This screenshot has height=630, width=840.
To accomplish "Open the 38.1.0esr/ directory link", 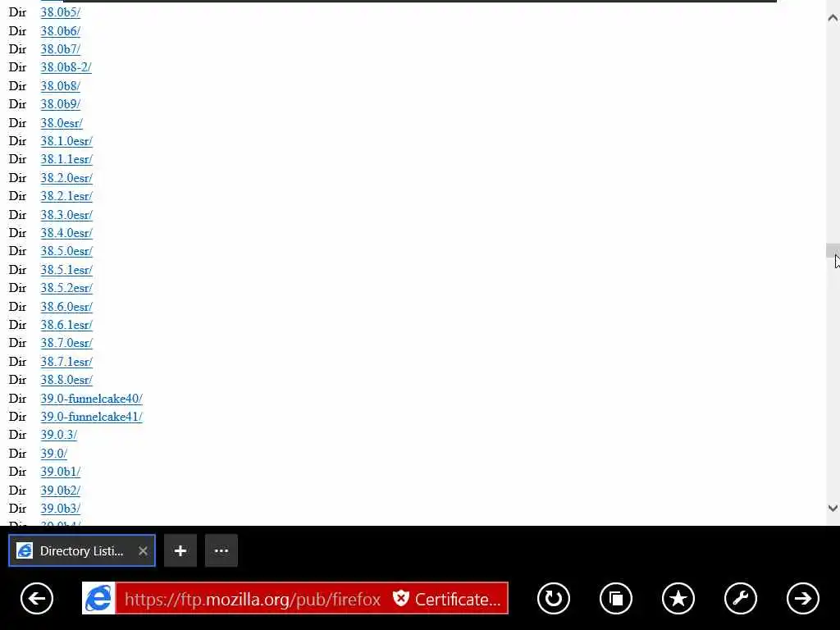I will [x=66, y=141].
